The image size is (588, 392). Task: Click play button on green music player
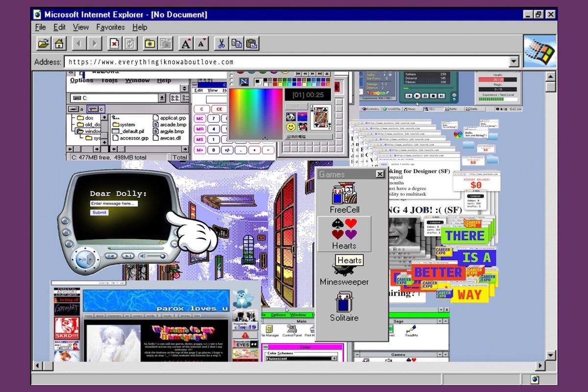[416, 96]
